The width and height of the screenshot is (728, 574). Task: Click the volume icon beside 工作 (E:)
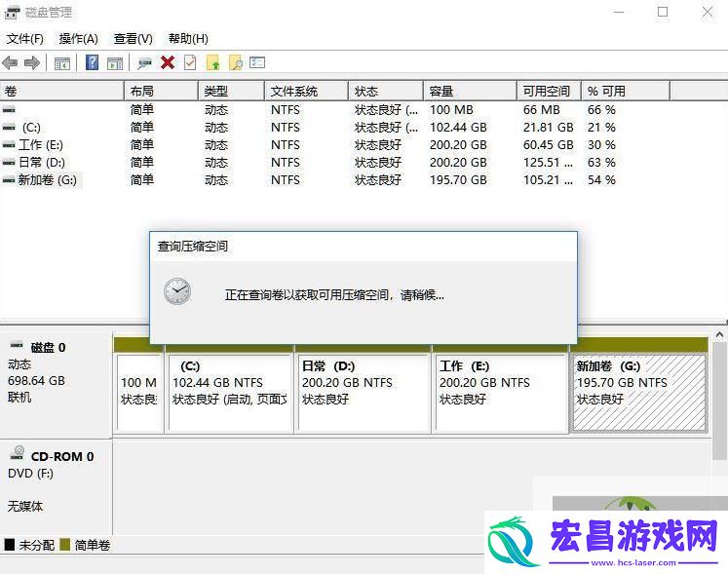tap(9, 145)
